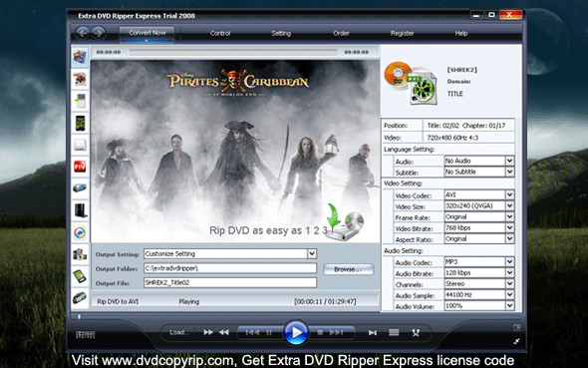
Task: Pick the iPhone output profile icon
Action: tap(80, 123)
